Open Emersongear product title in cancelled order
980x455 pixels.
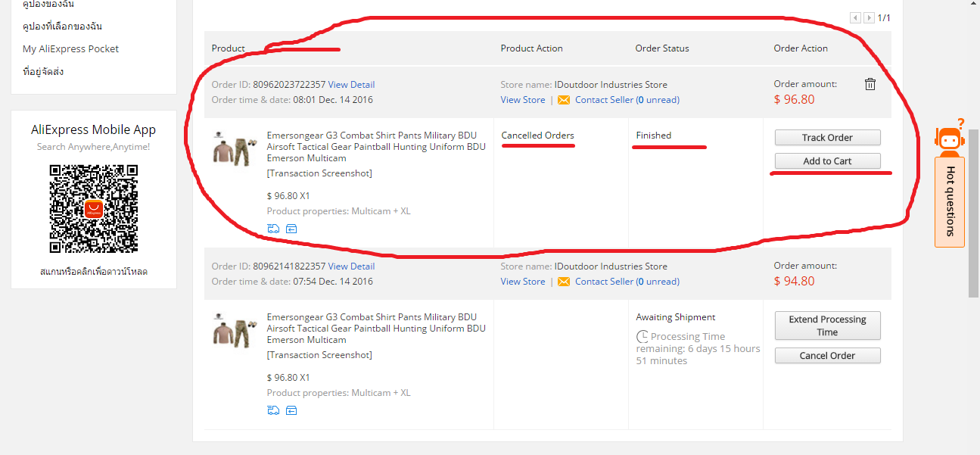tap(376, 147)
